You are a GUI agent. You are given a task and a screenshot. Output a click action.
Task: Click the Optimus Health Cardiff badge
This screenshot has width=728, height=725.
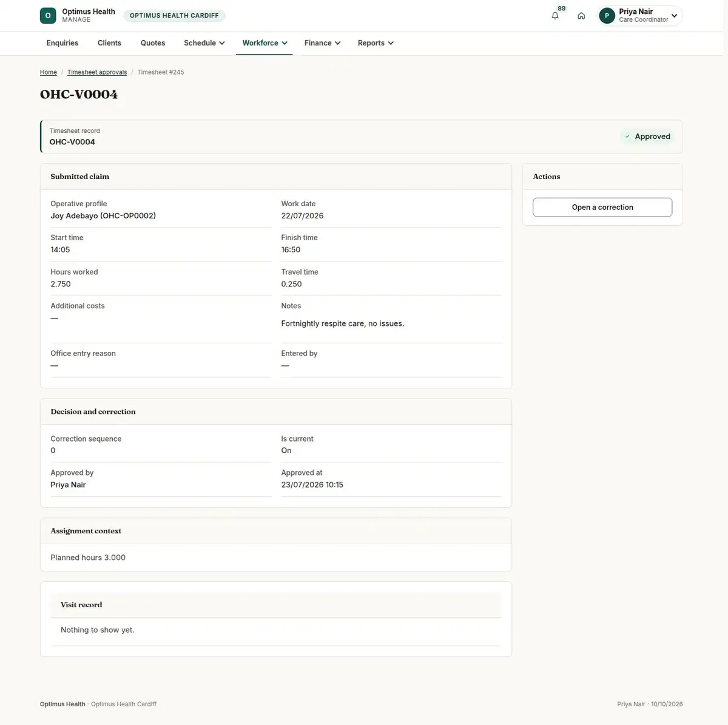pos(174,16)
